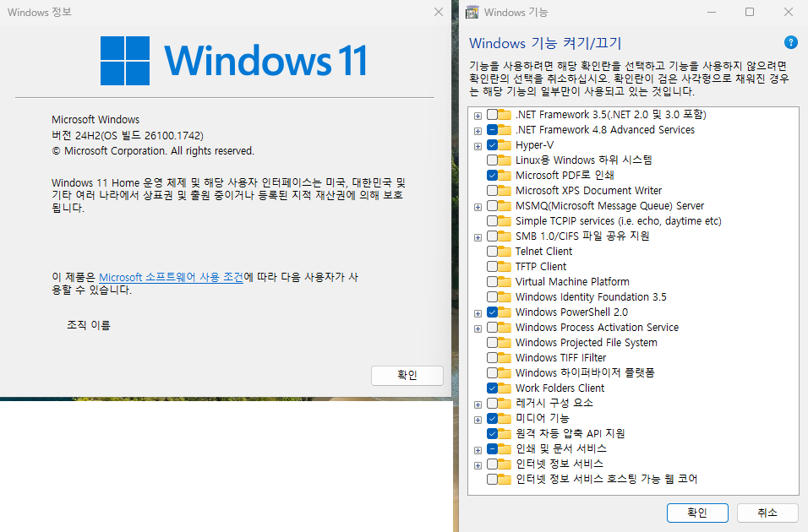Image resolution: width=808 pixels, height=532 pixels.
Task: Toggle Simple TCPIP services checkbox
Action: (x=492, y=221)
